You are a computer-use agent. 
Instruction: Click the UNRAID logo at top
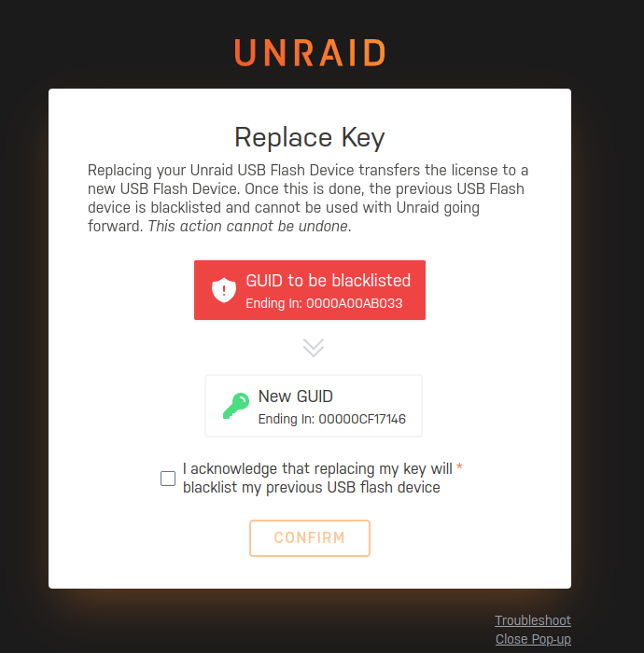pos(310,53)
